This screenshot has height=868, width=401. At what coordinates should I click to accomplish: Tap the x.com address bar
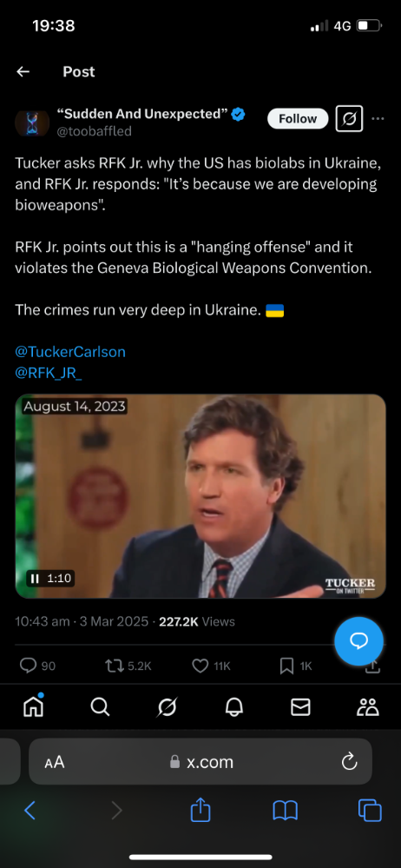[200, 762]
